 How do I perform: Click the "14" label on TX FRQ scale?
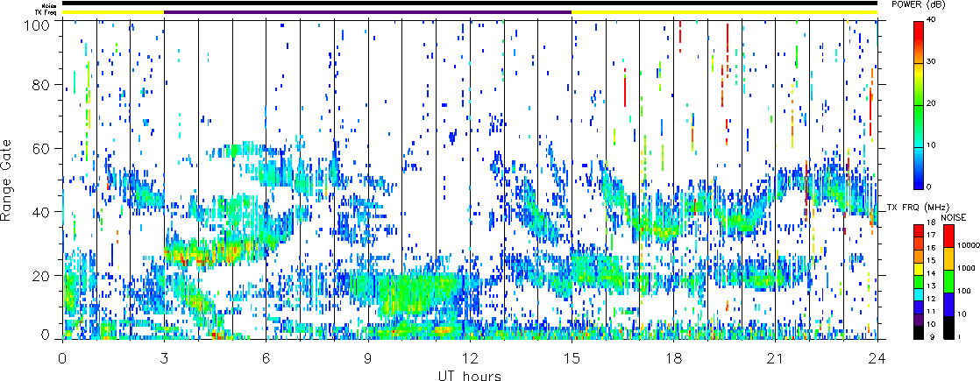point(931,275)
